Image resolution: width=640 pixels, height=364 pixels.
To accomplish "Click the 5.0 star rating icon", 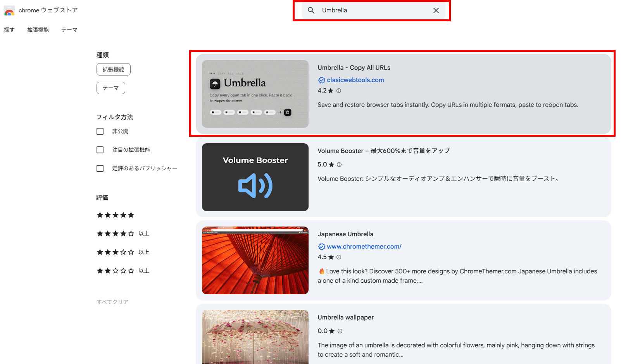I will [331, 165].
